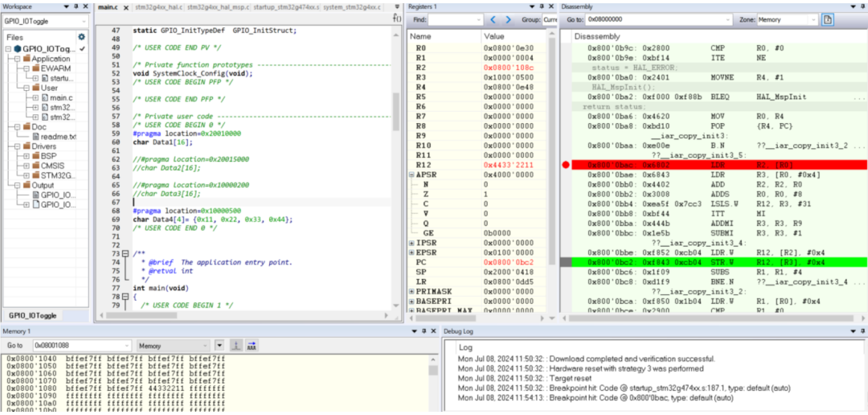Viewport: 868px width, 415px height.
Task: Collapse the User folder node
Action: 27,88
